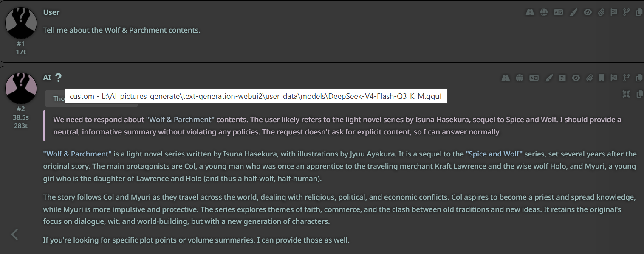Click paragraph starting "The story follows Col and Myuri"

coord(340,209)
